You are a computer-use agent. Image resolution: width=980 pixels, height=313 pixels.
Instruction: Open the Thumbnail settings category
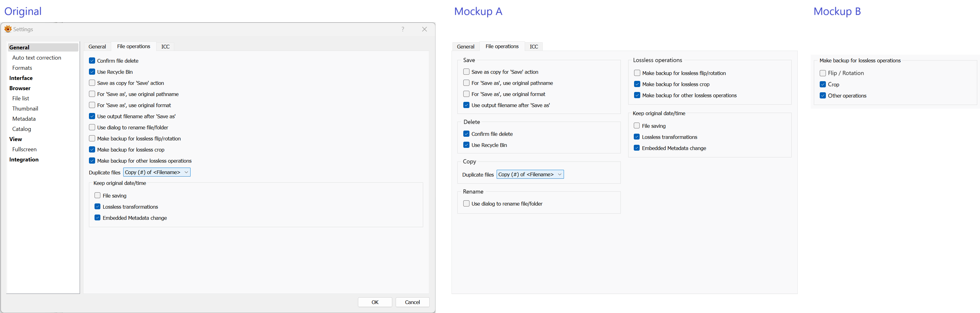(25, 108)
